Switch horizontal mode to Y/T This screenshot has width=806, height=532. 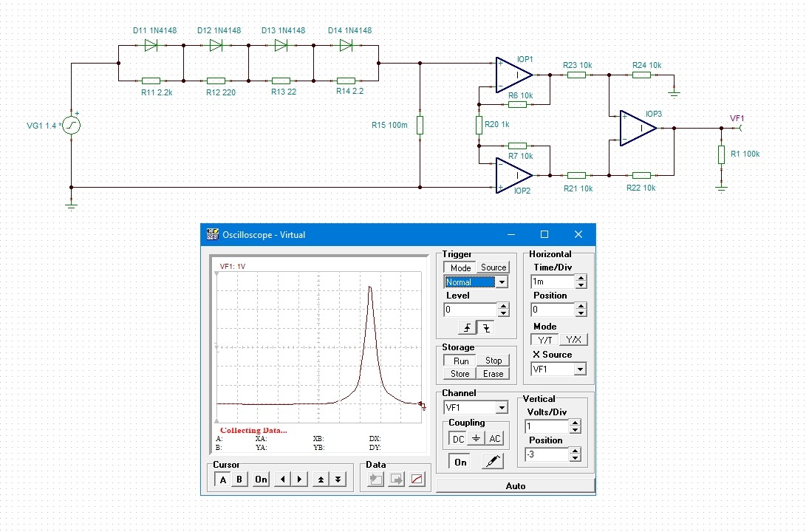tap(544, 340)
